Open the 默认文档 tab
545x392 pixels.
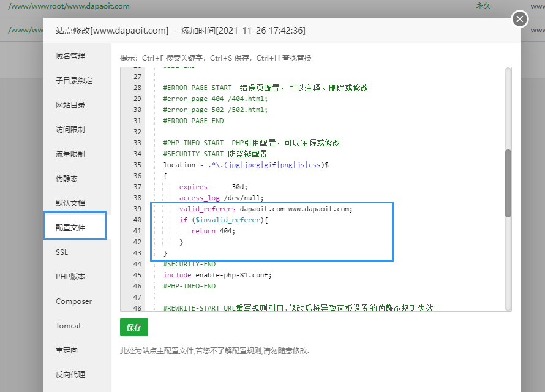click(70, 203)
